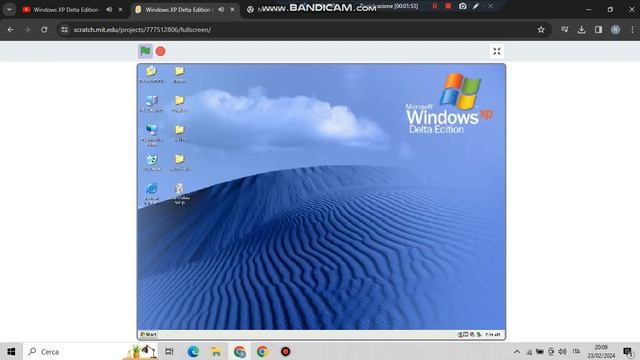640x360 pixels.
Task: Exit fullscreen mode of the Scratch player
Action: pos(497,51)
